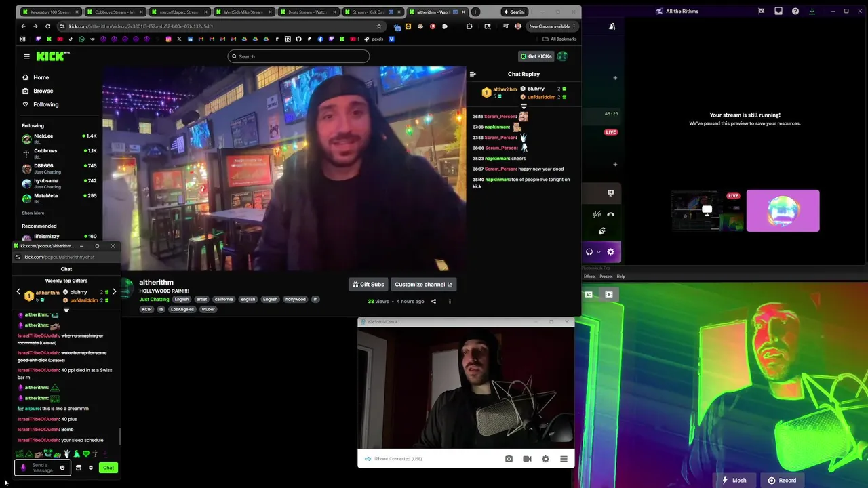Open Kick profile avatar menu
This screenshot has height=488, width=868.
(562, 56)
